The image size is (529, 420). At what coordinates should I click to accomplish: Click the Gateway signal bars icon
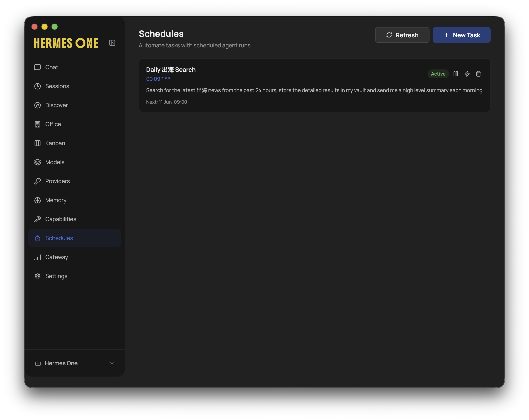tap(38, 257)
